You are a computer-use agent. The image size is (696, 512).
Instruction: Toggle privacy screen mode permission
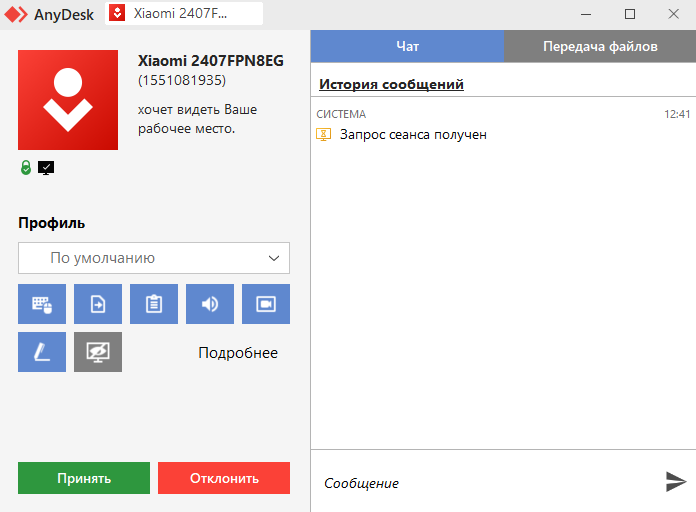click(98, 352)
